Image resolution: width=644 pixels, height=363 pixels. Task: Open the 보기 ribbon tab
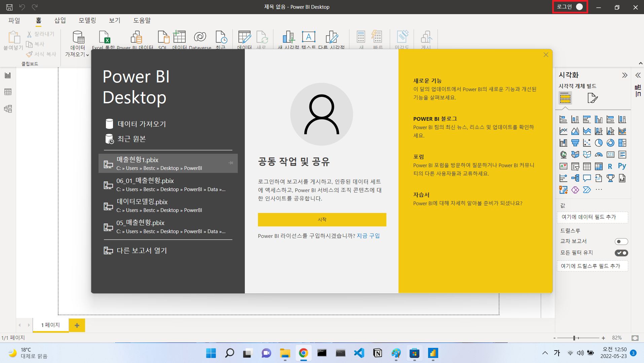pos(115,21)
